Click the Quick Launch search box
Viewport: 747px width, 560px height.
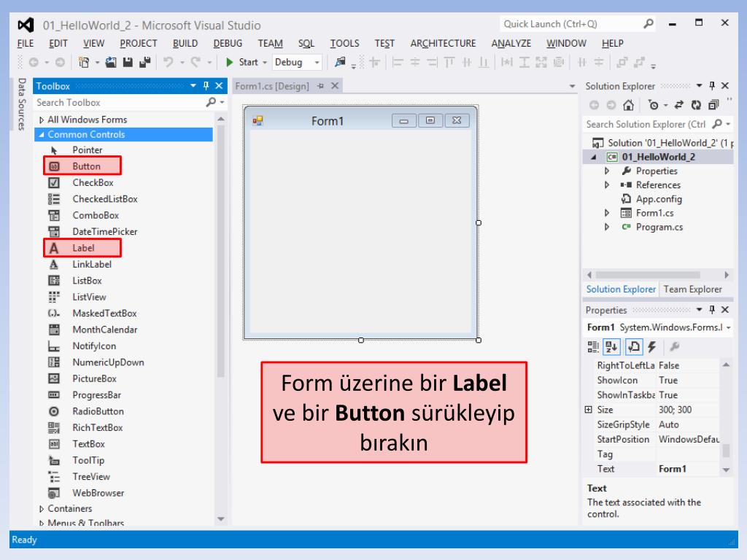pos(572,24)
